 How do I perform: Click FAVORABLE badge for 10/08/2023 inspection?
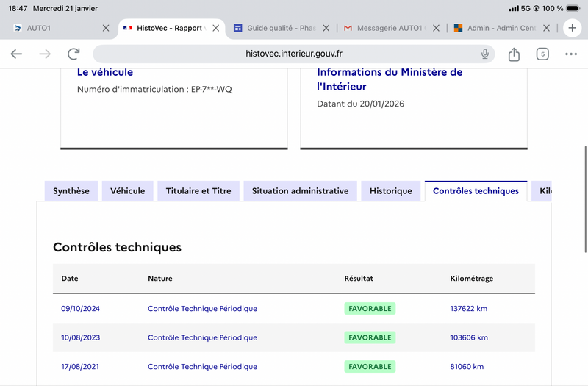370,337
